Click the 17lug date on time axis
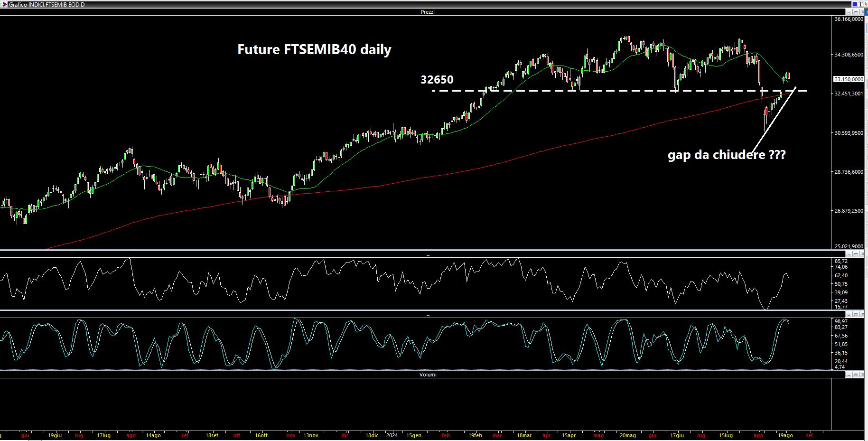Viewport: 868px width, 441px height. tap(103, 435)
